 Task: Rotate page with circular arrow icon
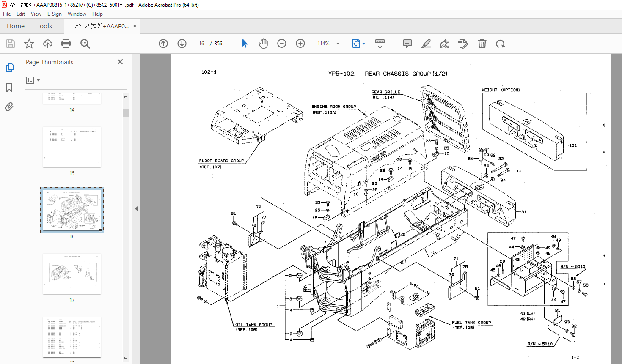pyautogui.click(x=501, y=44)
